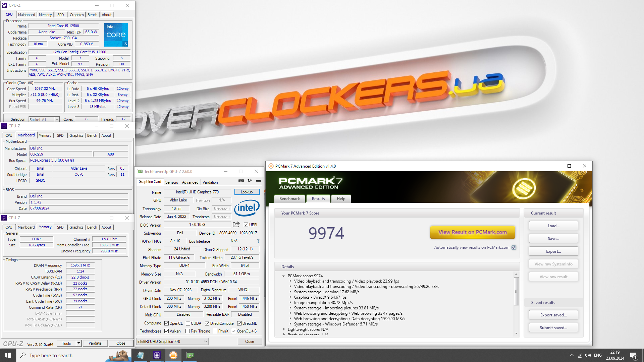The width and height of the screenshot is (644, 362).
Task: Click the PCMark Load... button
Action: (x=553, y=226)
